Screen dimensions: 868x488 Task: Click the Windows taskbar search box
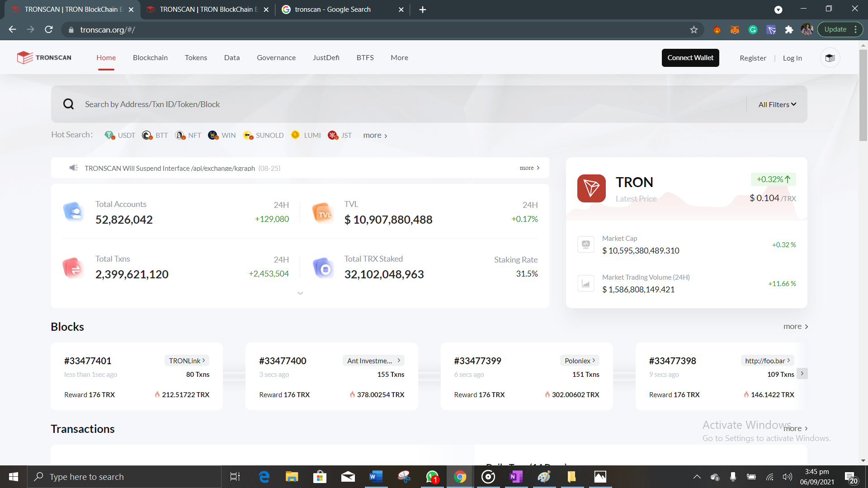124,477
